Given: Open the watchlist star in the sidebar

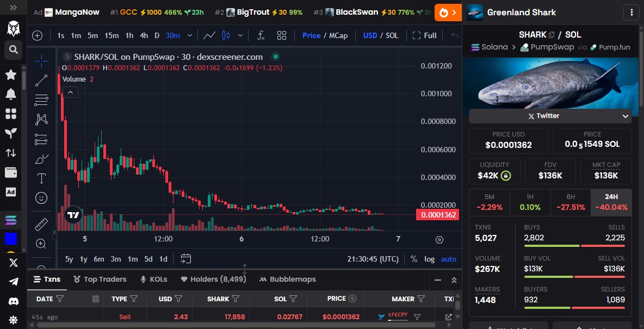Looking at the screenshot, I should (x=11, y=75).
